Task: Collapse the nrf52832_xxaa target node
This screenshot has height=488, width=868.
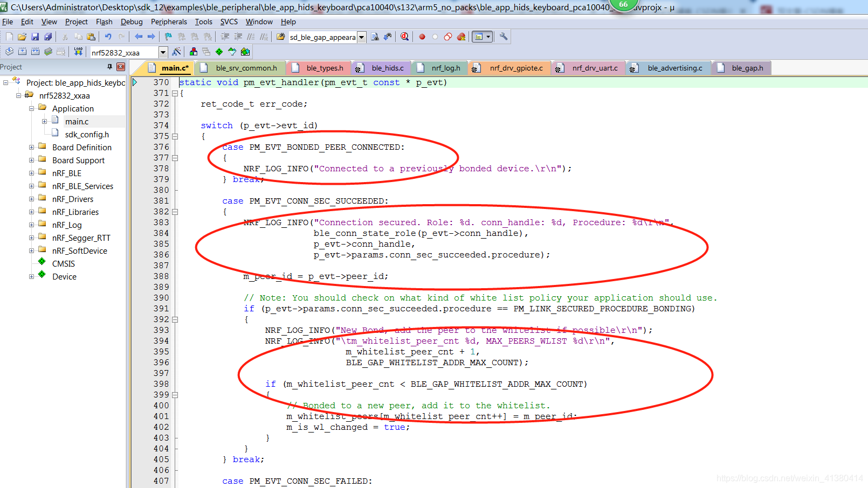Action: coord(18,95)
